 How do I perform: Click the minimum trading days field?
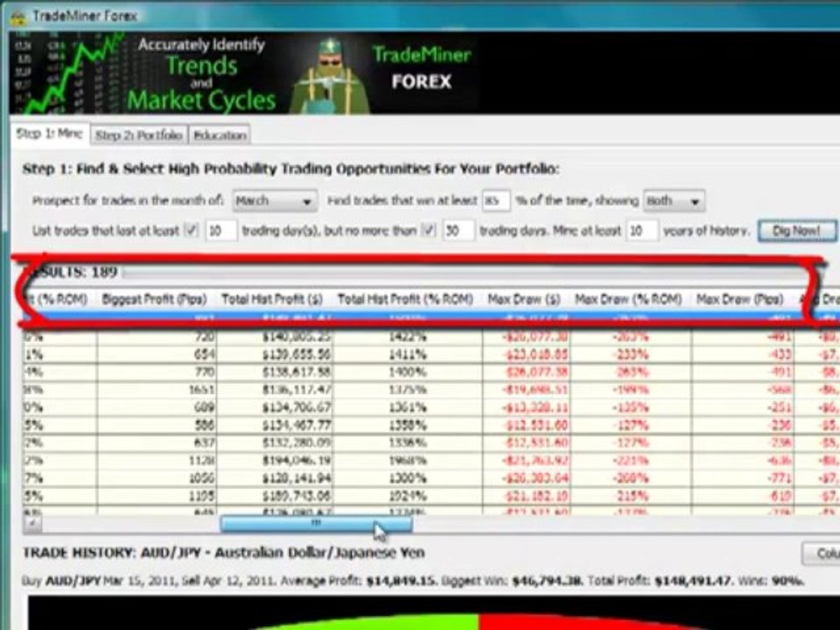click(x=220, y=230)
